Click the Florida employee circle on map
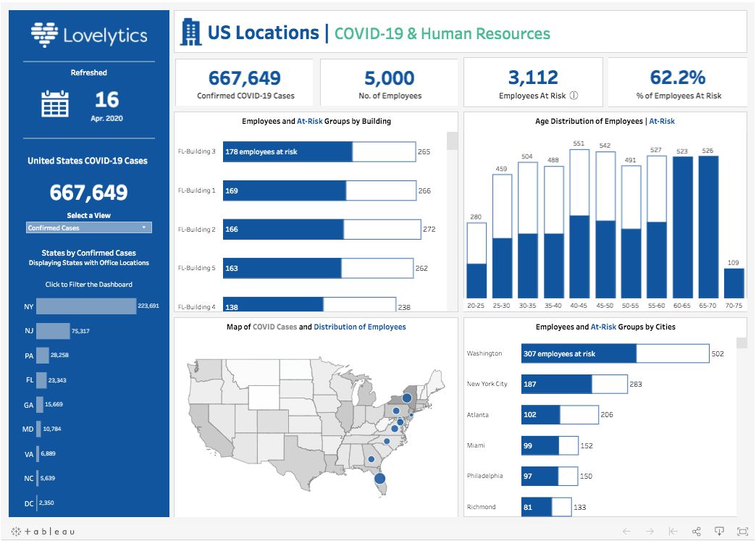 click(x=379, y=478)
